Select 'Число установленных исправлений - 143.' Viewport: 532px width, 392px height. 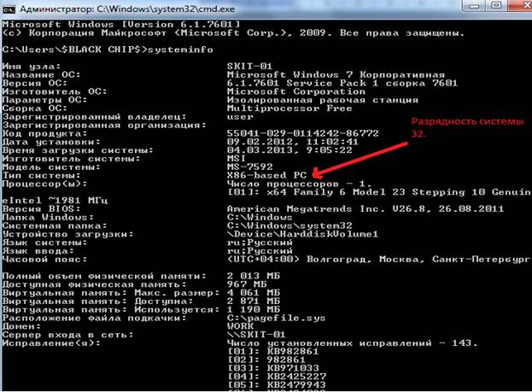[352, 343]
